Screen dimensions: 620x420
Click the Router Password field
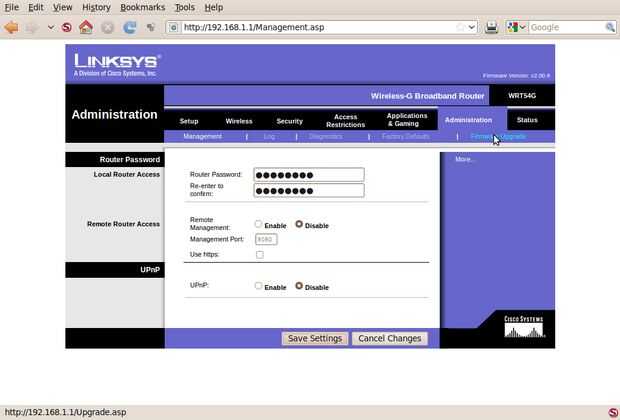click(x=309, y=175)
